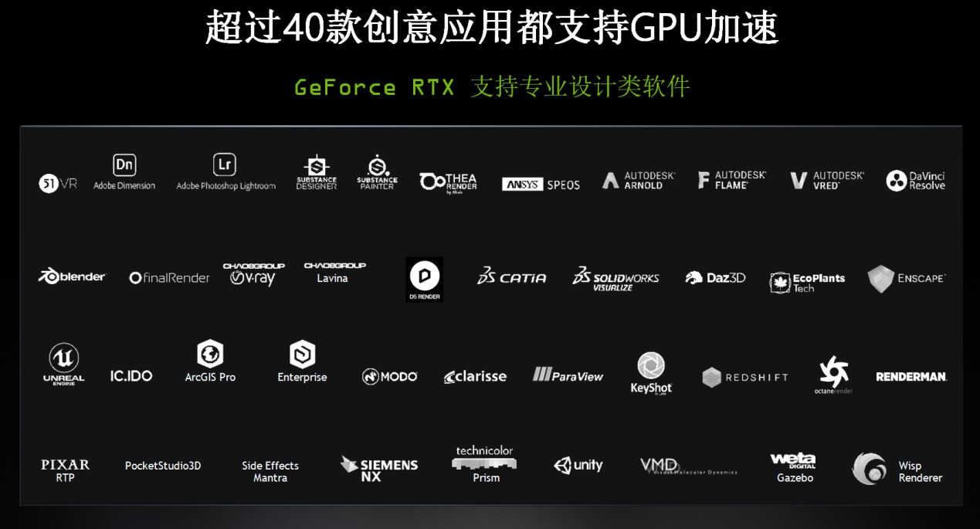Select the Thea Render logo
The image size is (980, 529).
[x=449, y=182]
